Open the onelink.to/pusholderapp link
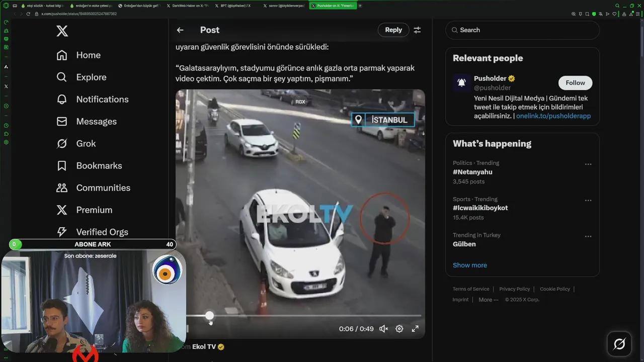 tap(553, 116)
